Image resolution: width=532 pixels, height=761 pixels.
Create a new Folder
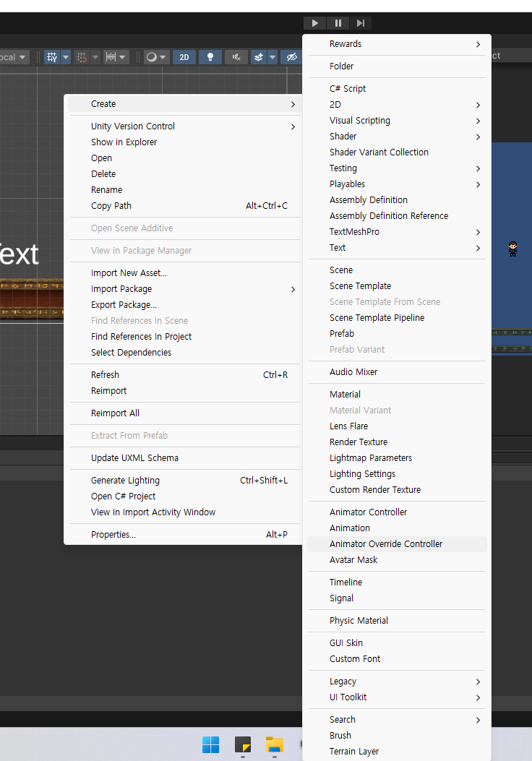(x=397, y=66)
